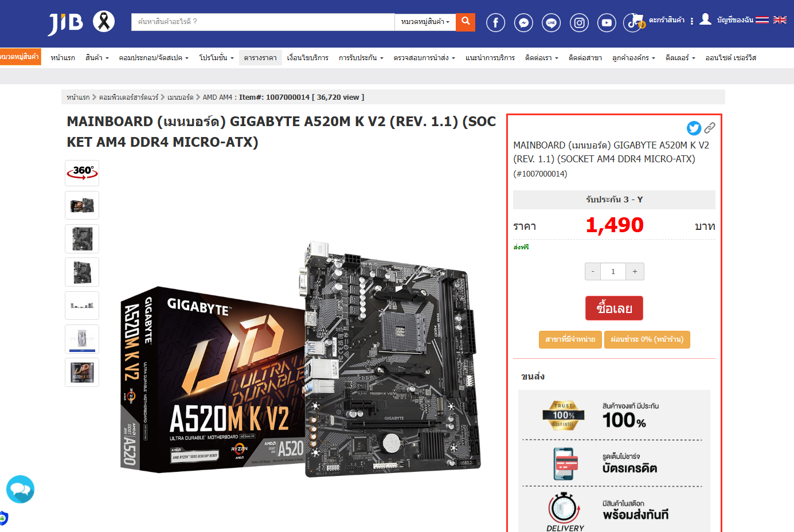Open the ตารางราคา menu item
Viewport: 794px width, 532px height.
tap(260, 57)
